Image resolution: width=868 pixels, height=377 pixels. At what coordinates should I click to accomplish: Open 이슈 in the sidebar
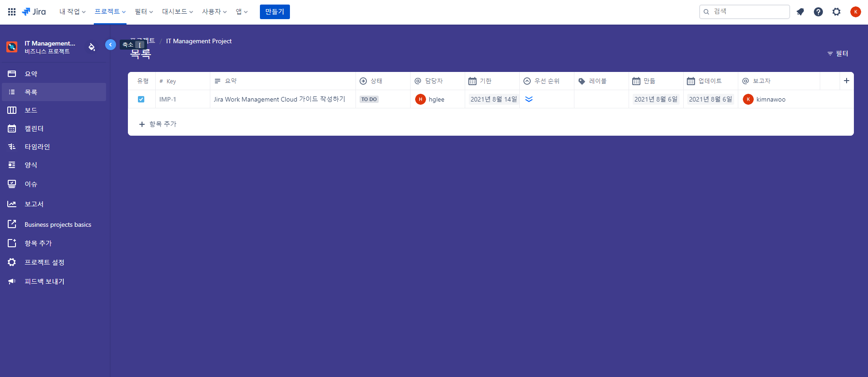54,184
